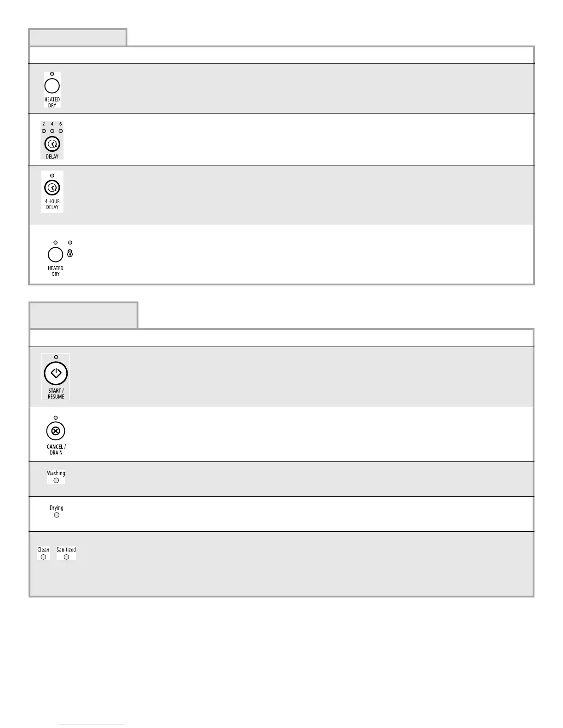Click the Sanitized label text
The height and width of the screenshot is (728, 563).
click(66, 550)
